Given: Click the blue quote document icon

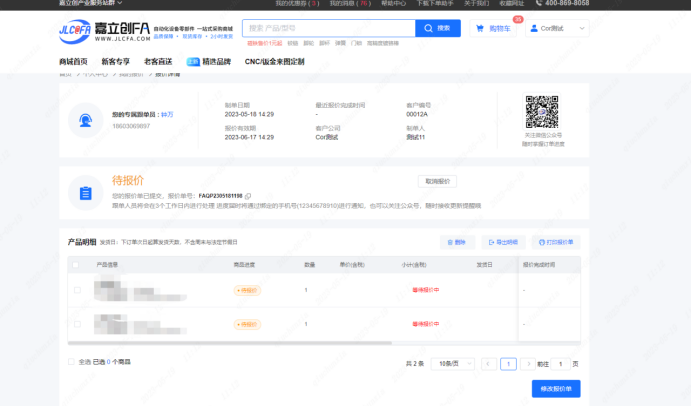Looking at the screenshot, I should [x=86, y=192].
